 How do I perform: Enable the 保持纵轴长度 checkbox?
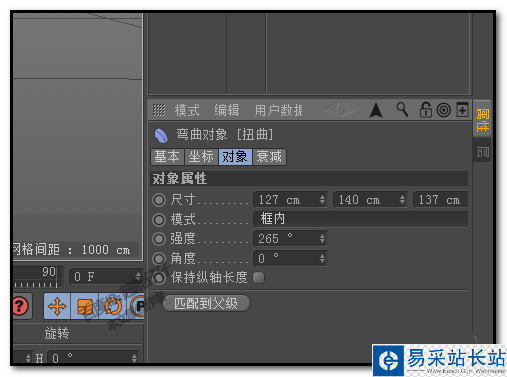[259, 277]
